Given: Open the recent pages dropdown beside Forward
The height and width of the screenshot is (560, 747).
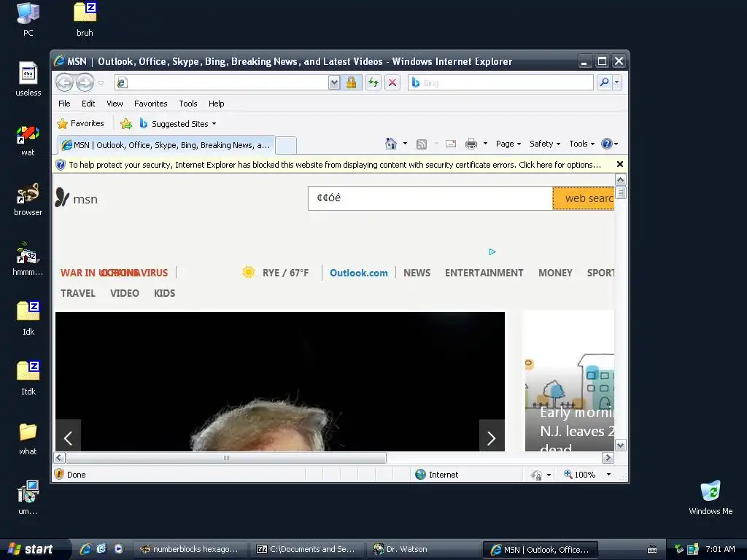Looking at the screenshot, I should [x=101, y=83].
